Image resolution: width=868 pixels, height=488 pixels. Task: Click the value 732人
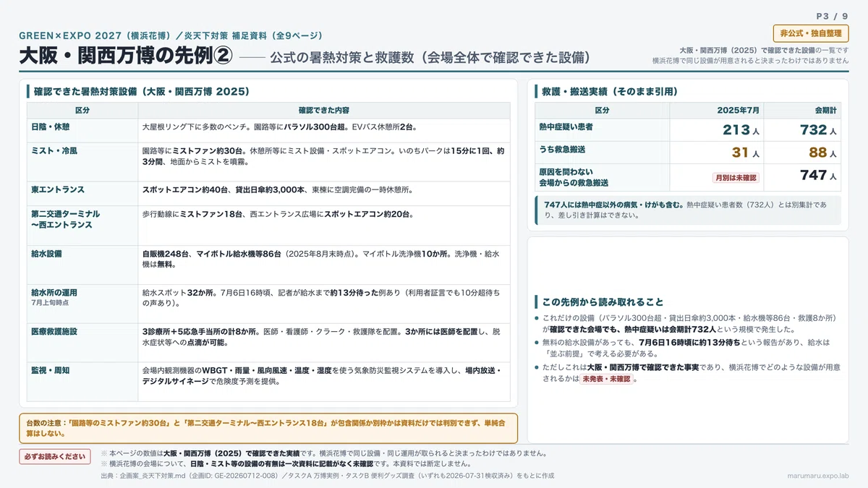[x=818, y=130]
